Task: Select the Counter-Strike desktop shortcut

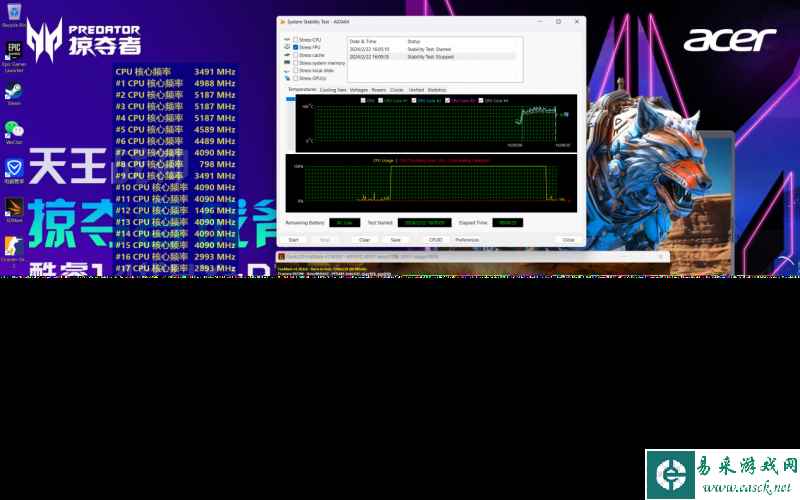Action: (x=14, y=250)
